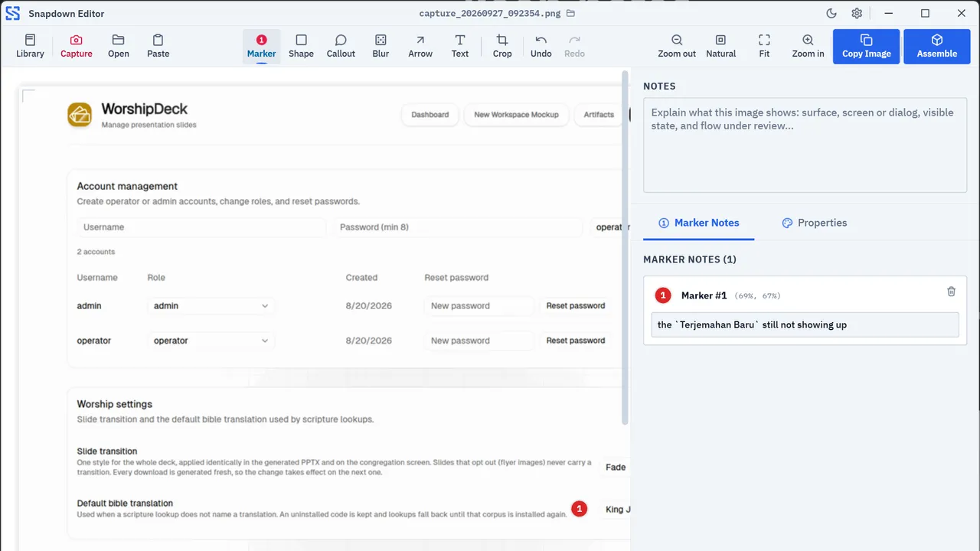
Task: Click Assemble button
Action: 936,46
